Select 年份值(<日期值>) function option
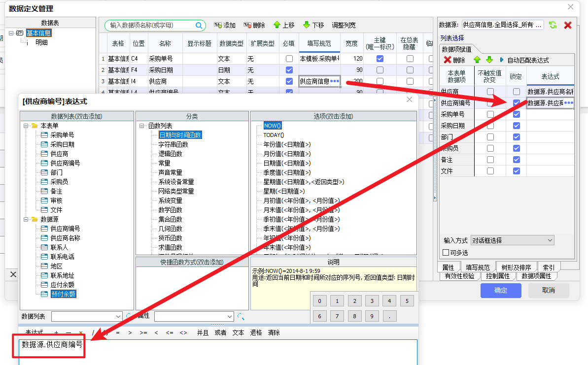 click(x=287, y=144)
